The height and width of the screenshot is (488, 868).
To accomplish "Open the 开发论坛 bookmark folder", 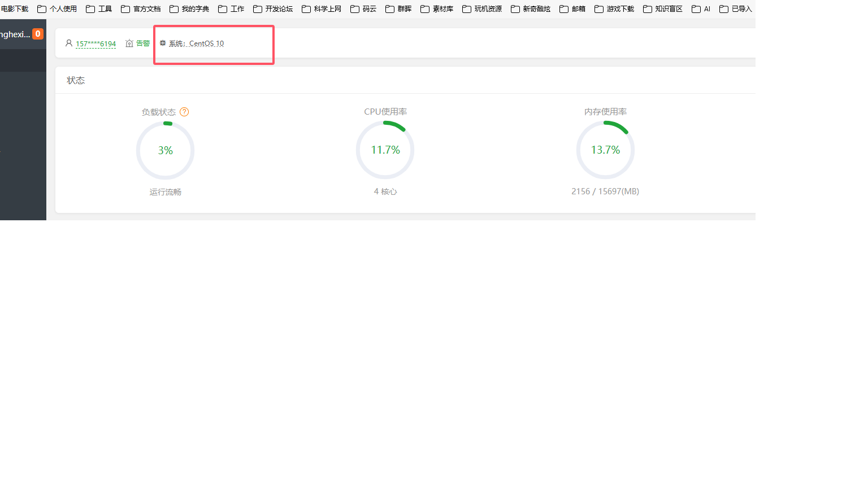I will point(273,9).
